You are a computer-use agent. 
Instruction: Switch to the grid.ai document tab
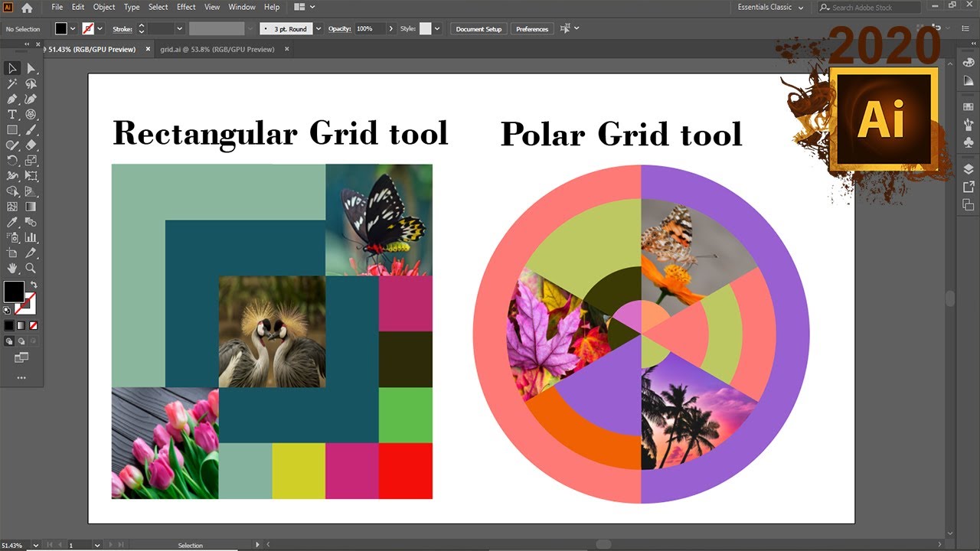click(217, 49)
